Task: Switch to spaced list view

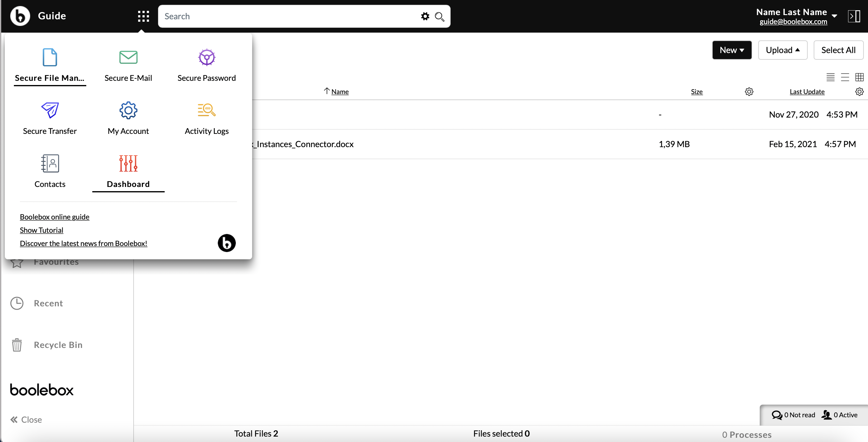Action: coord(845,77)
